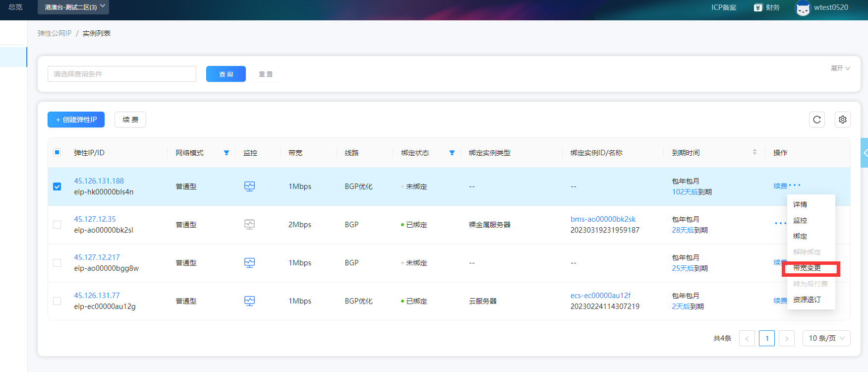Click 25天后 expiry text
This screenshot has width=868, height=372.
point(683,268)
